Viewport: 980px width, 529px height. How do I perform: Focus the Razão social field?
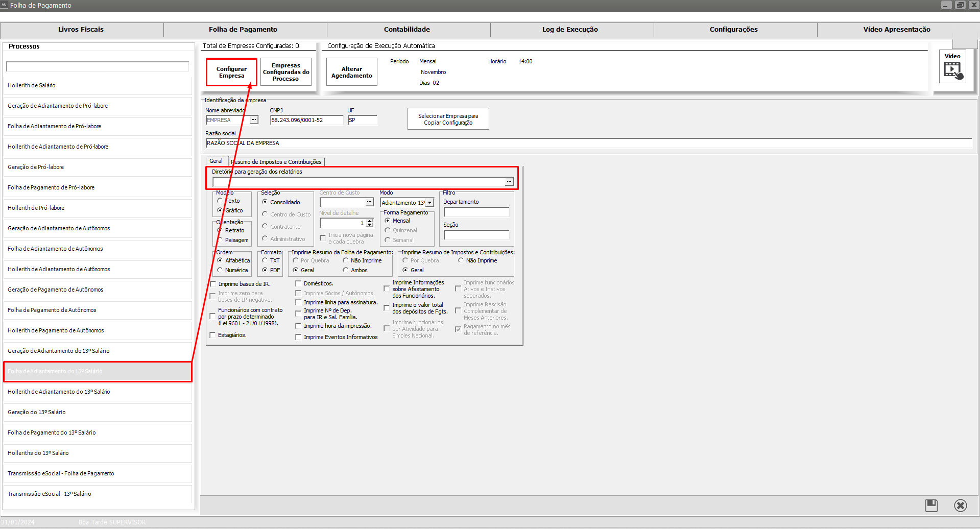pos(589,143)
